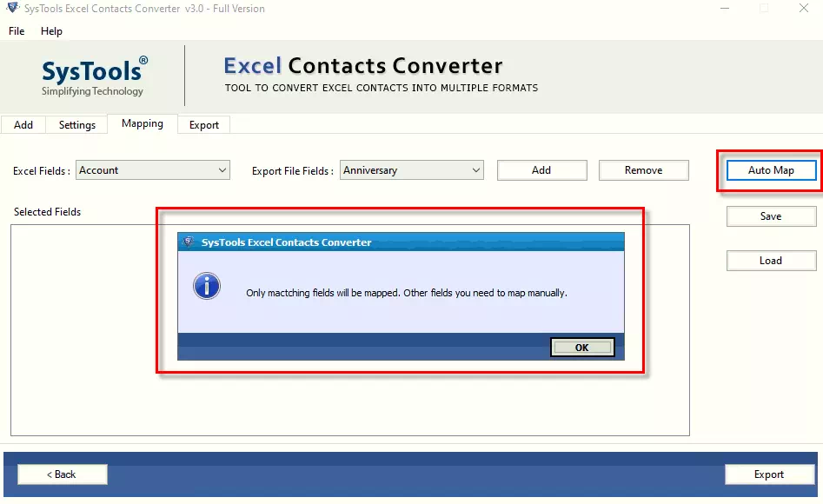Click the SysTools logo in the header
Screen dimensions: 823x504
(95, 76)
